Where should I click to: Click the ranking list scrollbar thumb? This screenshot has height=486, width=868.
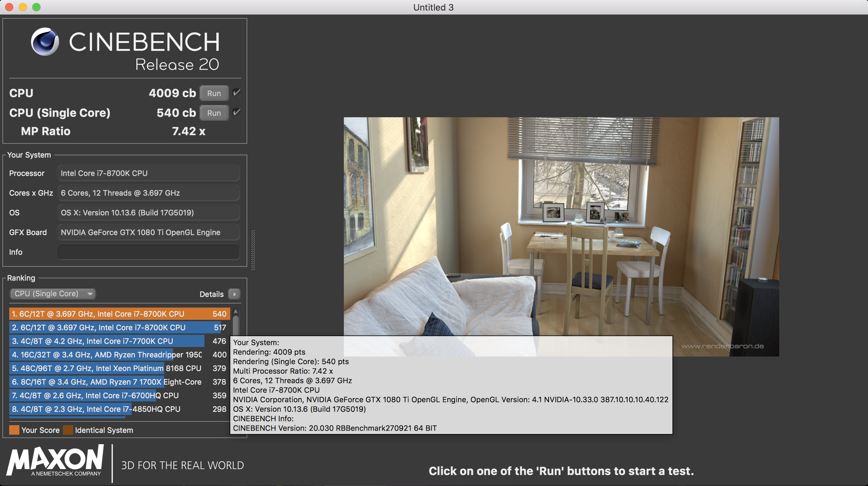click(236, 326)
